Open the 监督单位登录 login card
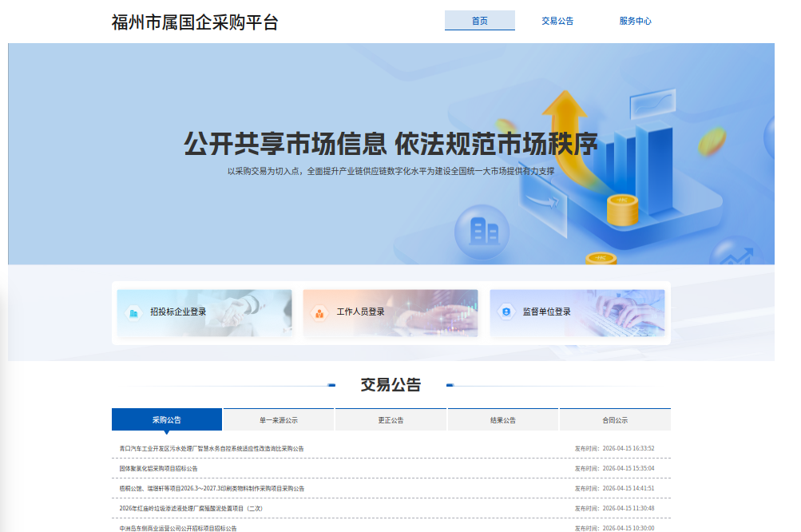Image resolution: width=801 pixels, height=532 pixels. [577, 312]
